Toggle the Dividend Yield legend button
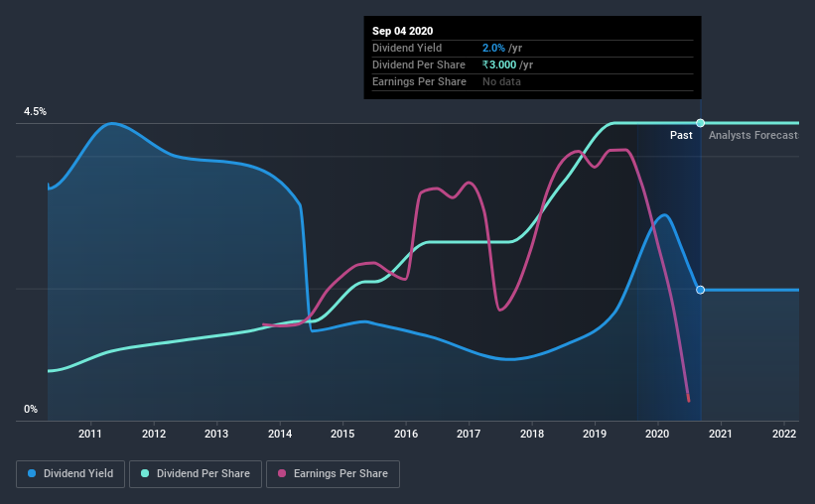Image resolution: width=815 pixels, height=504 pixels. tap(70, 474)
